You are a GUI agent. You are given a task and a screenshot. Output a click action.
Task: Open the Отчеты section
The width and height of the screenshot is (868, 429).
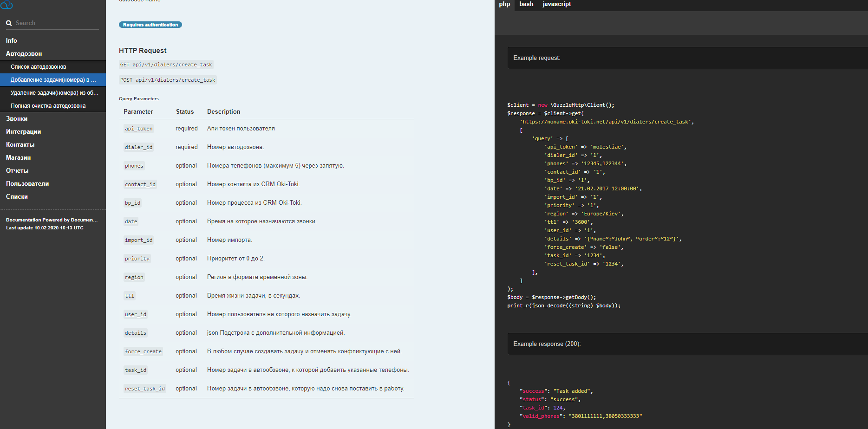17,171
